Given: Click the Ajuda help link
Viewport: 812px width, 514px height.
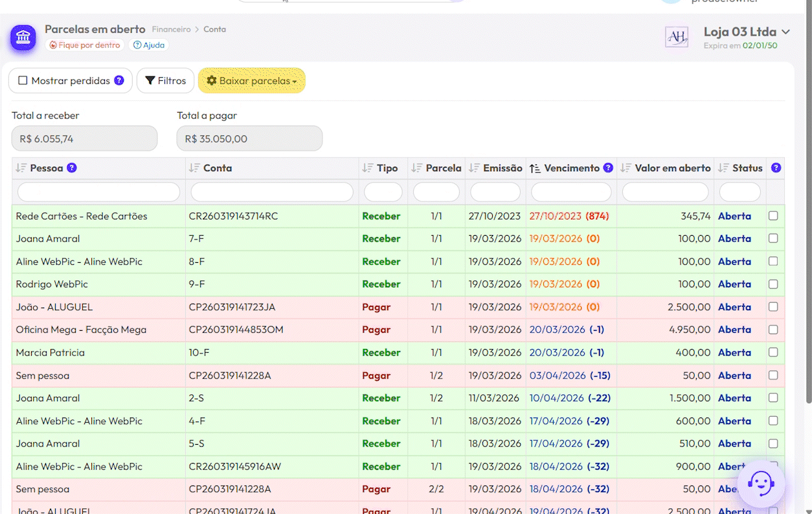Looking at the screenshot, I should click(x=148, y=45).
